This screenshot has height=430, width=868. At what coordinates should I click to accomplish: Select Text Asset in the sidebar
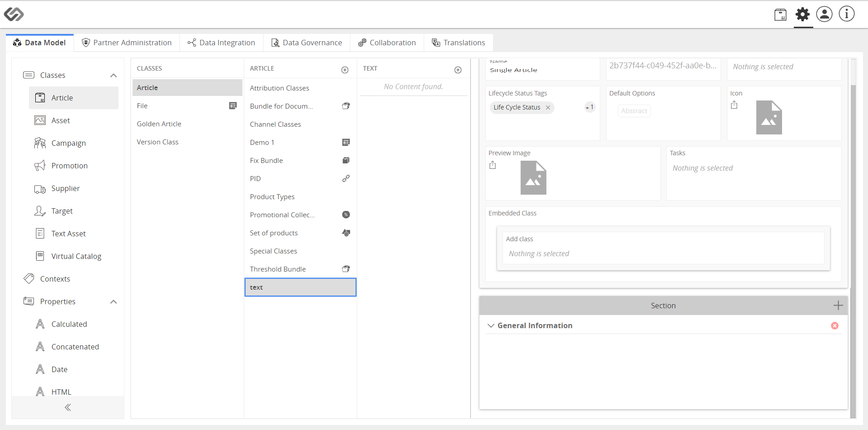pos(74,234)
